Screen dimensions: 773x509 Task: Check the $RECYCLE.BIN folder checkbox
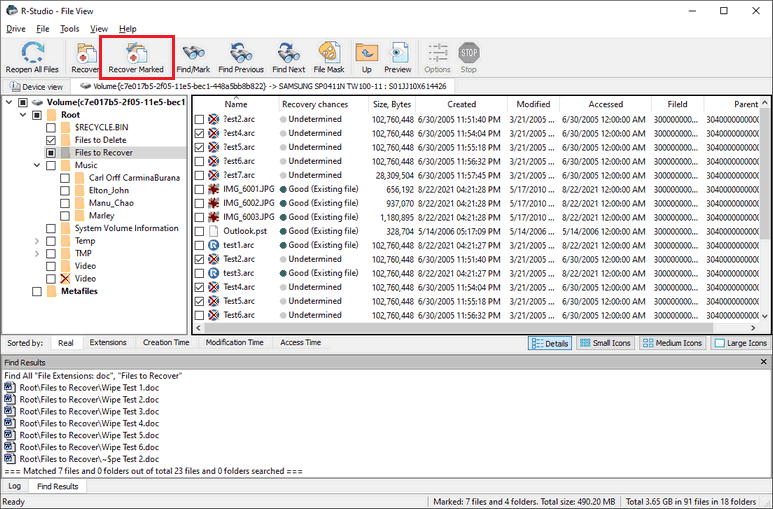(x=51, y=128)
